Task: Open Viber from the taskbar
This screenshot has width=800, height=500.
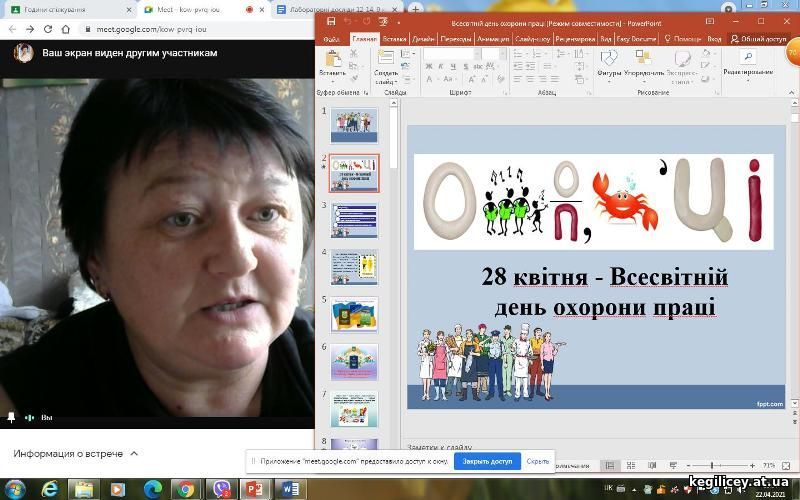Action: pyautogui.click(x=220, y=489)
